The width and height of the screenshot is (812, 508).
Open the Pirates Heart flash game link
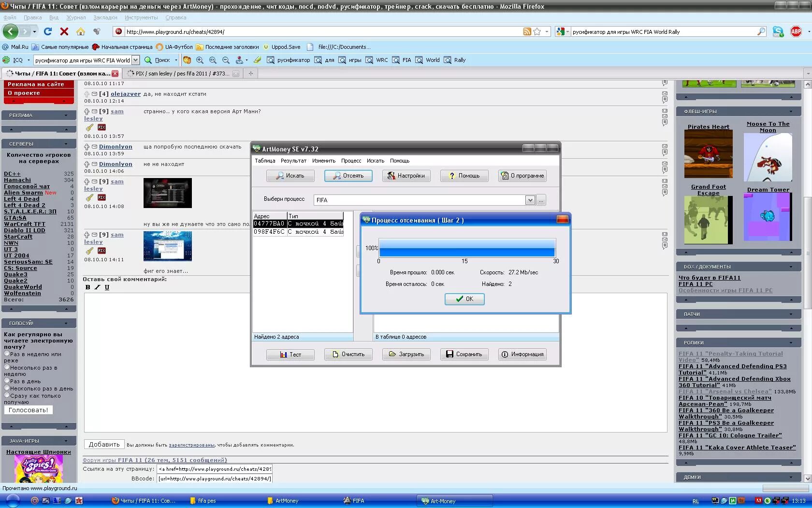[709, 127]
